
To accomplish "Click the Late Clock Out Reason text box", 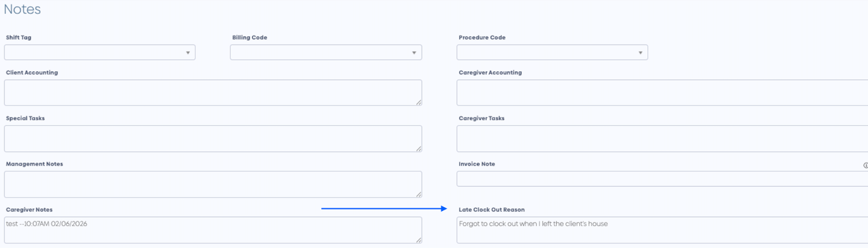I will (x=662, y=231).
